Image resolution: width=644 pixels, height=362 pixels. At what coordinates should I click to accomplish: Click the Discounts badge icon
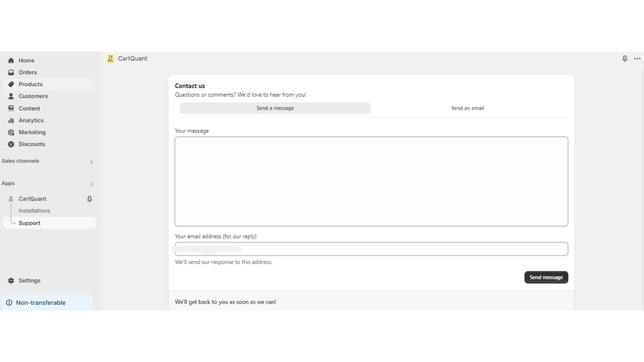coord(11,144)
